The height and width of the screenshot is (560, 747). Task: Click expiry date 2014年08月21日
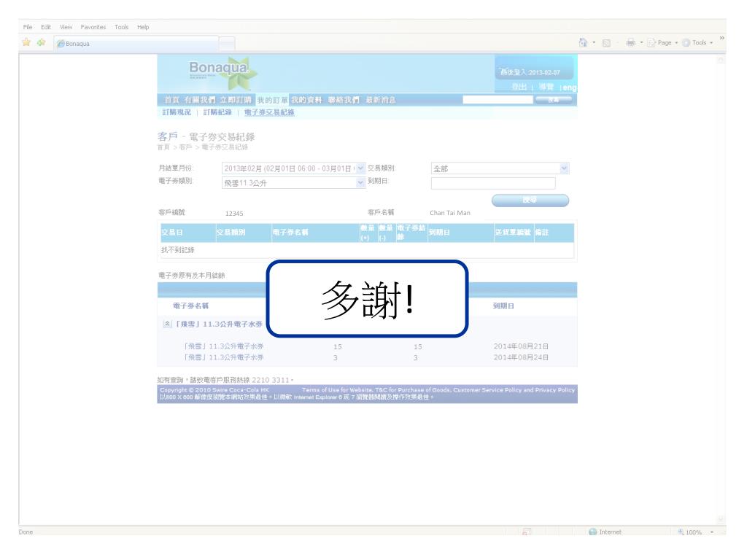click(521, 346)
